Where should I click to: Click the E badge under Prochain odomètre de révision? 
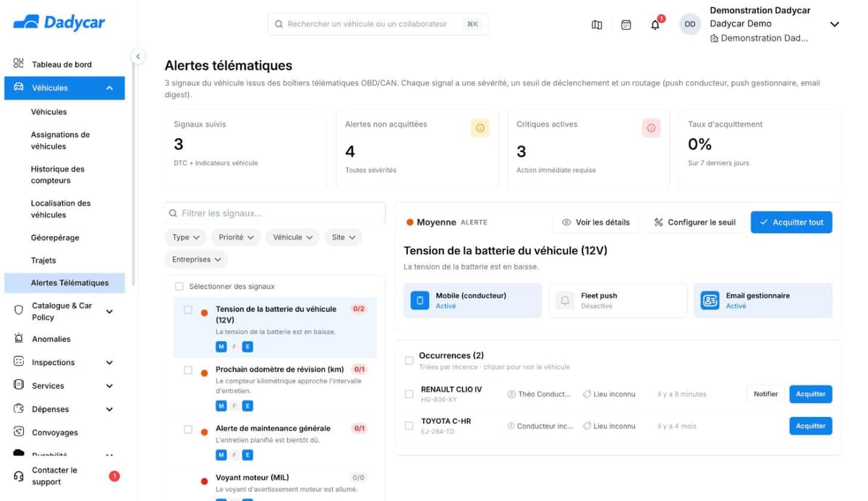[247, 405]
